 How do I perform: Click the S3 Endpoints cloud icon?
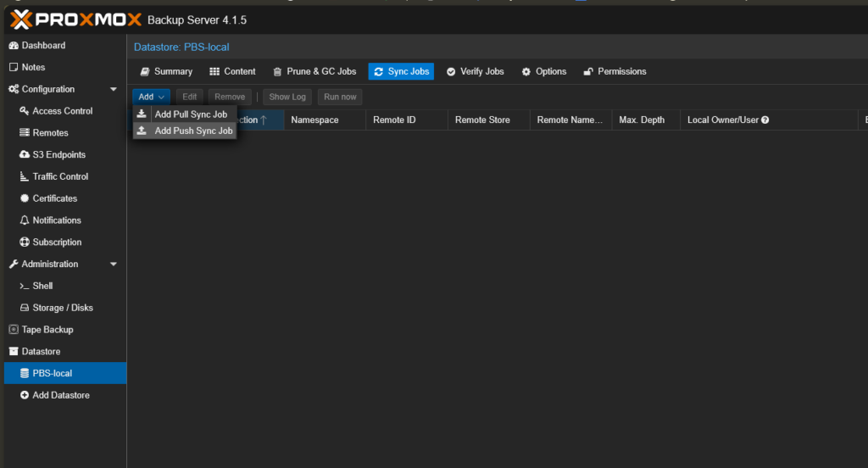click(x=25, y=154)
